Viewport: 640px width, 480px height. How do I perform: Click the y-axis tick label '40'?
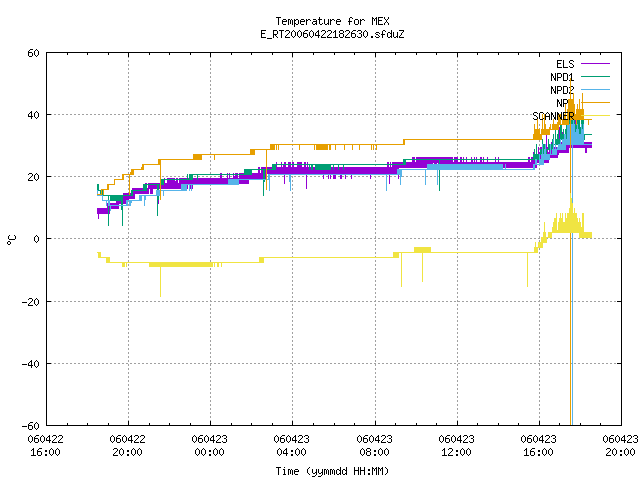point(33,115)
